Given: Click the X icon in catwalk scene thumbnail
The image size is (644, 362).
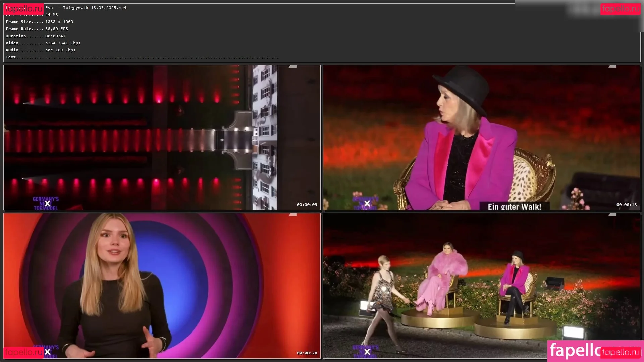Looking at the screenshot, I should tap(367, 352).
